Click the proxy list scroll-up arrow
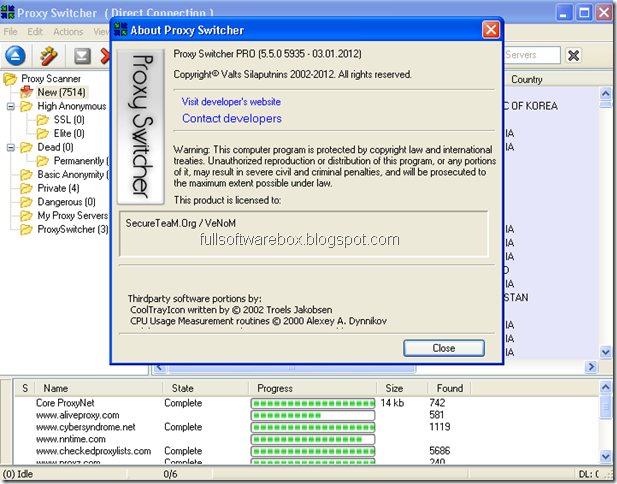 point(605,94)
